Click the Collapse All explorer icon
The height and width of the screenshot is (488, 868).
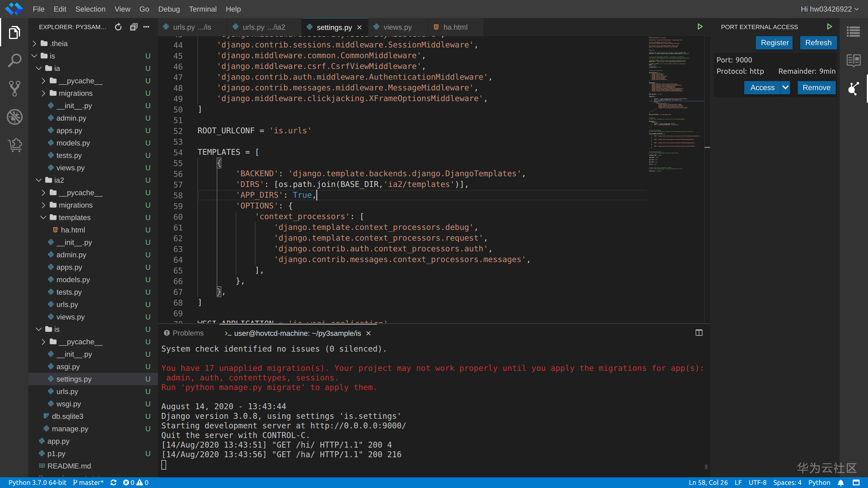click(134, 27)
